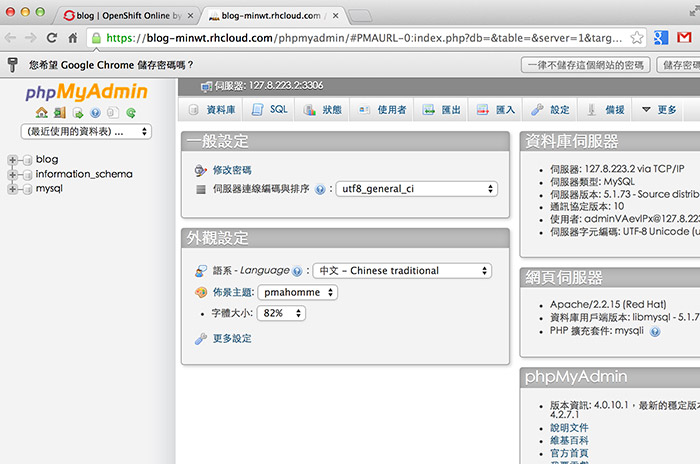
Task: Click the 修改密碼 link
Action: 232,170
